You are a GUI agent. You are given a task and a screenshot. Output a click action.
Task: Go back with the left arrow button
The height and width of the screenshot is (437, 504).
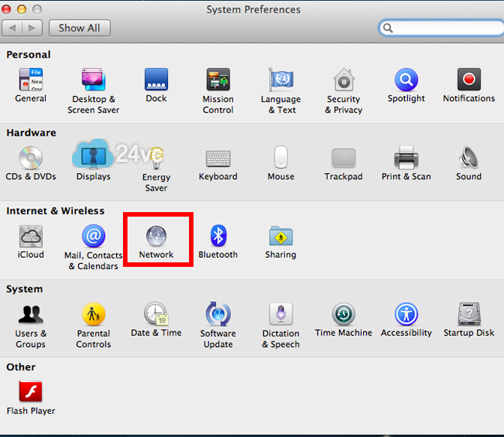pyautogui.click(x=12, y=28)
